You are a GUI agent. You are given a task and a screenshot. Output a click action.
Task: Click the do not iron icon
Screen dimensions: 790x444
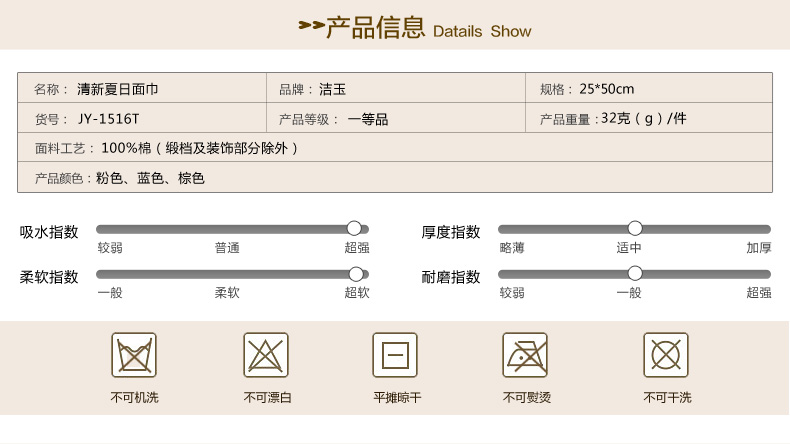pos(525,355)
